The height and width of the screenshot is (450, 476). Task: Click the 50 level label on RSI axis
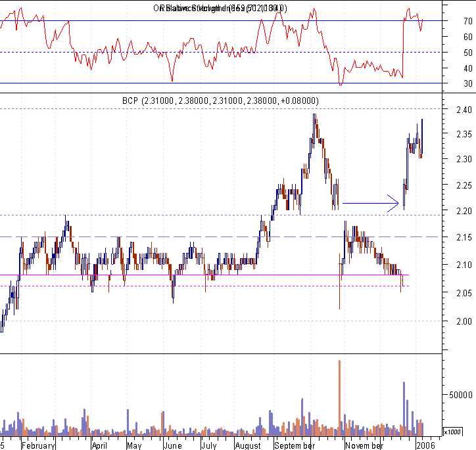(468, 53)
